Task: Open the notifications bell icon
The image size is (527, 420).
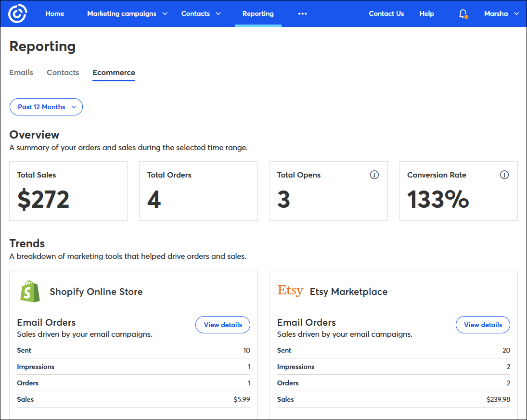Action: [x=463, y=14]
